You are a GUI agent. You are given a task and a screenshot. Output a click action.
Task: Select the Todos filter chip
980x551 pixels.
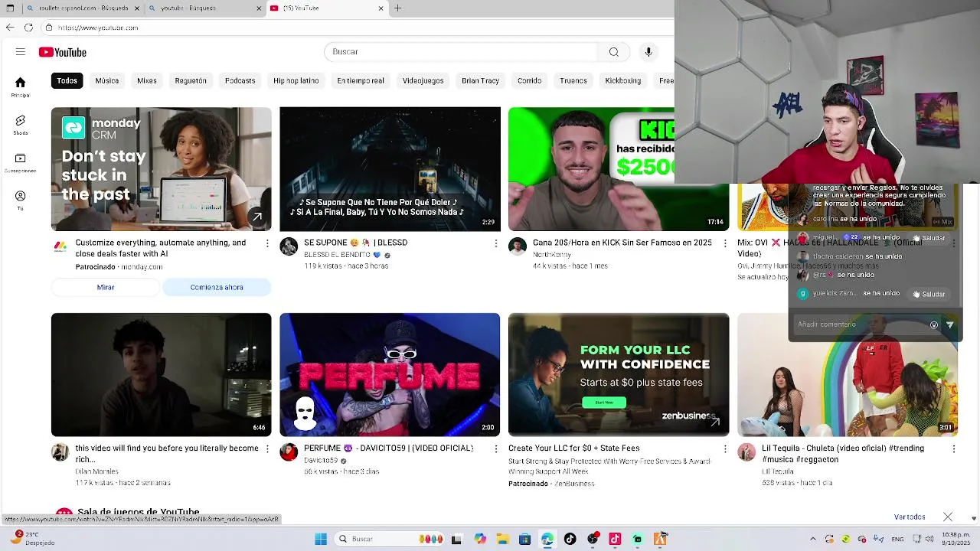67,80
